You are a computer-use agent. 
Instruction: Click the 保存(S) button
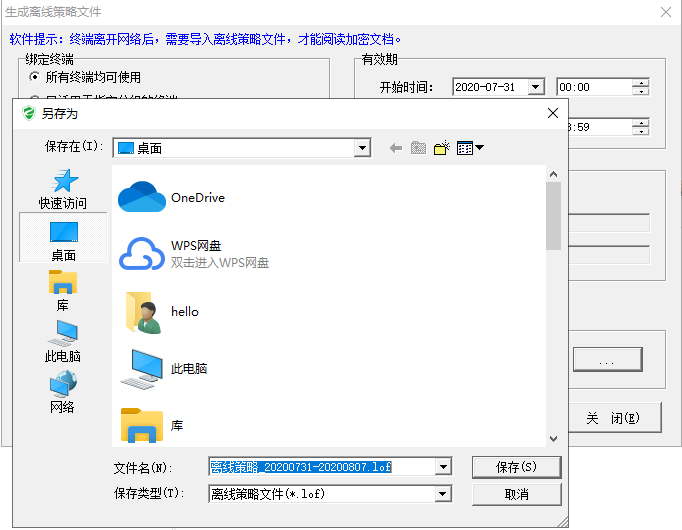(516, 467)
